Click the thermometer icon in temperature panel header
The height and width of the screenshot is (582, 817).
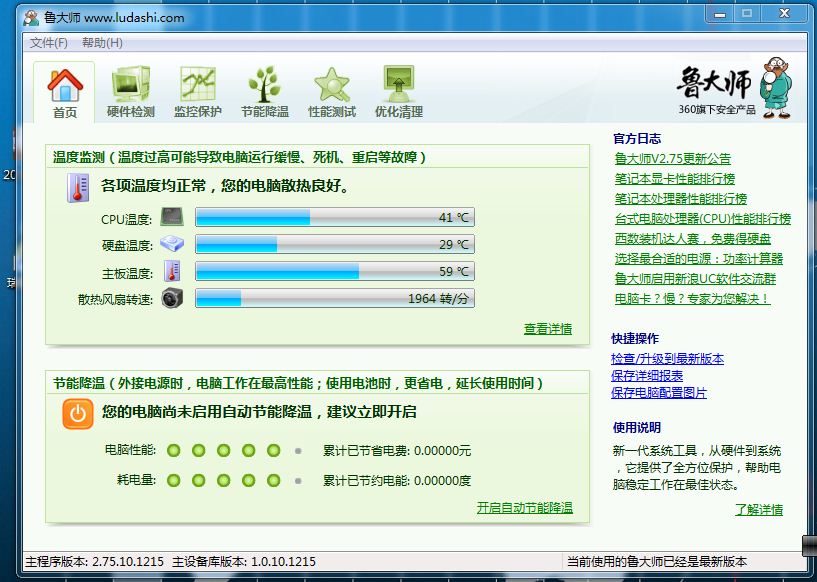(78, 188)
